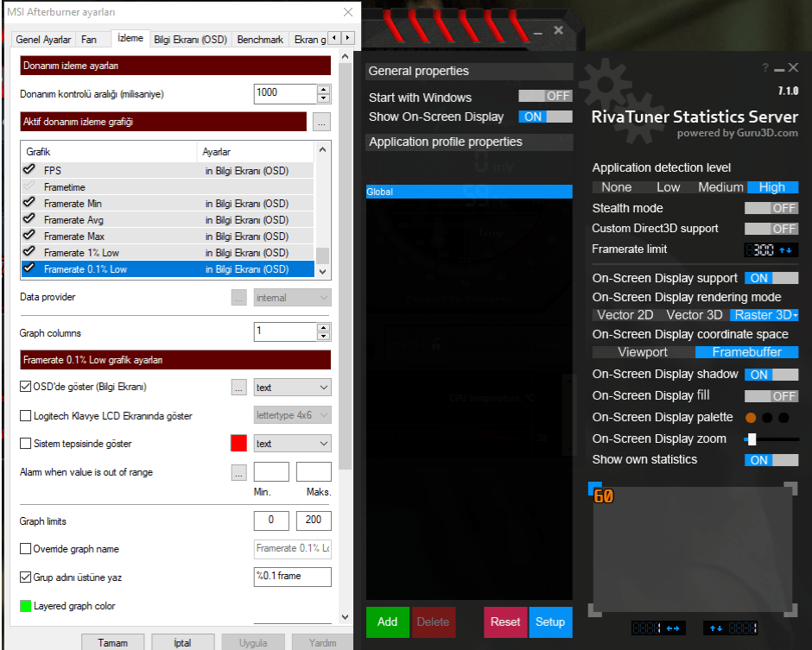The image size is (812, 650).
Task: Open lettertype 4x6 dropdown
Action: pos(292,415)
